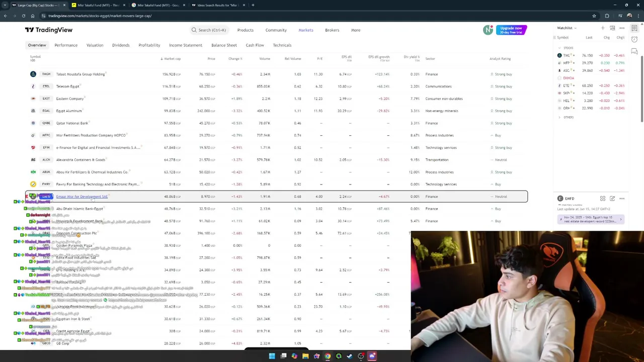
Task: Select TMC row in watchlist
Action: [591, 55]
